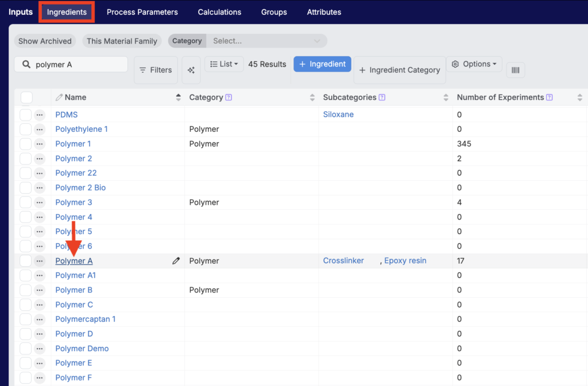588x386 pixels.
Task: Open row actions menu for Polymer 3
Action: coord(40,202)
